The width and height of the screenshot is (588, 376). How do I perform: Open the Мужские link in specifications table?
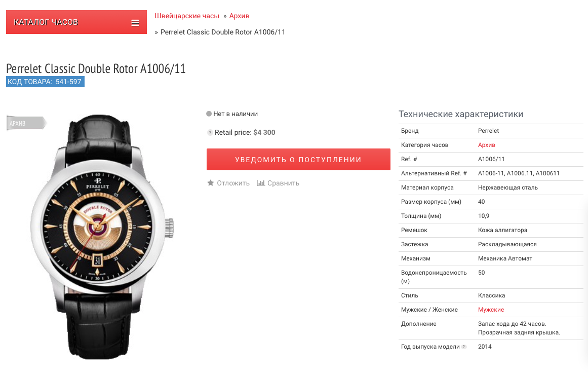[x=491, y=310]
